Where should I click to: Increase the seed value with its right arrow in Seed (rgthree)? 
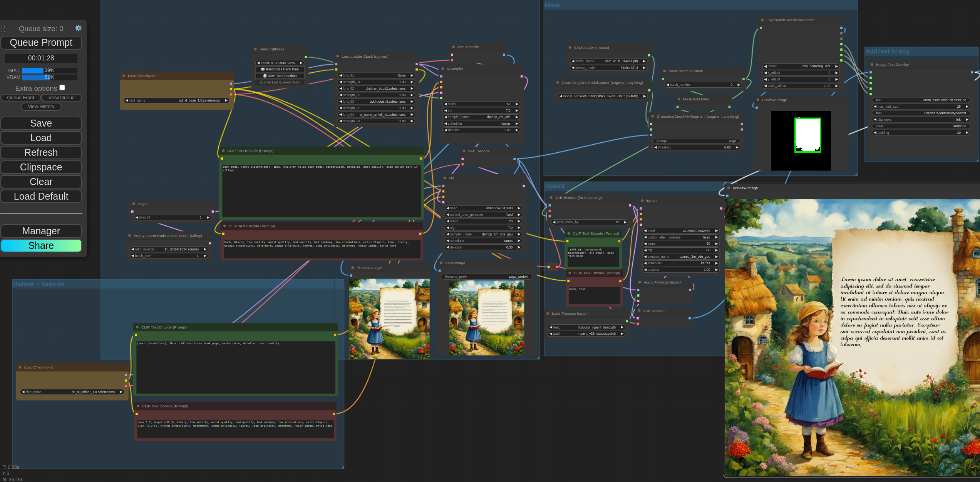tap(301, 63)
